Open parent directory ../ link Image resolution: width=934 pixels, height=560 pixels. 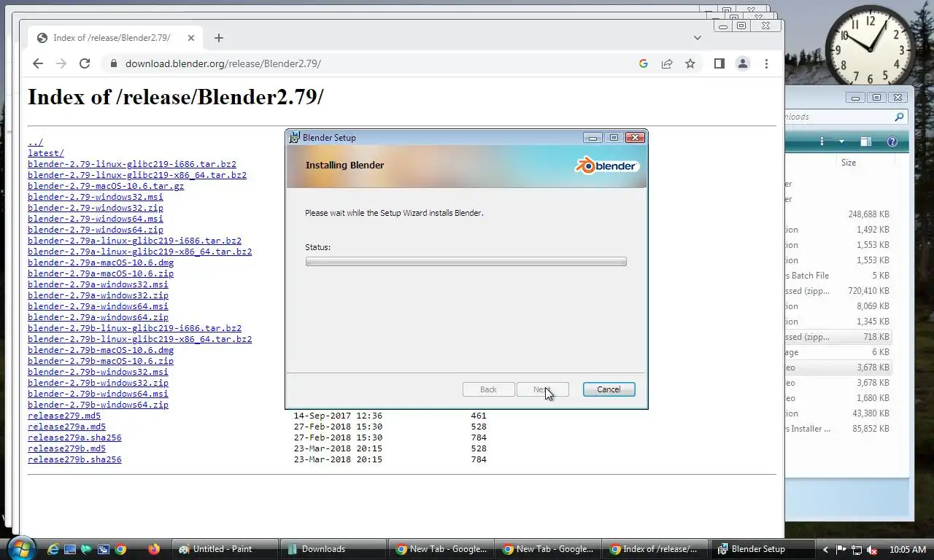(x=35, y=142)
